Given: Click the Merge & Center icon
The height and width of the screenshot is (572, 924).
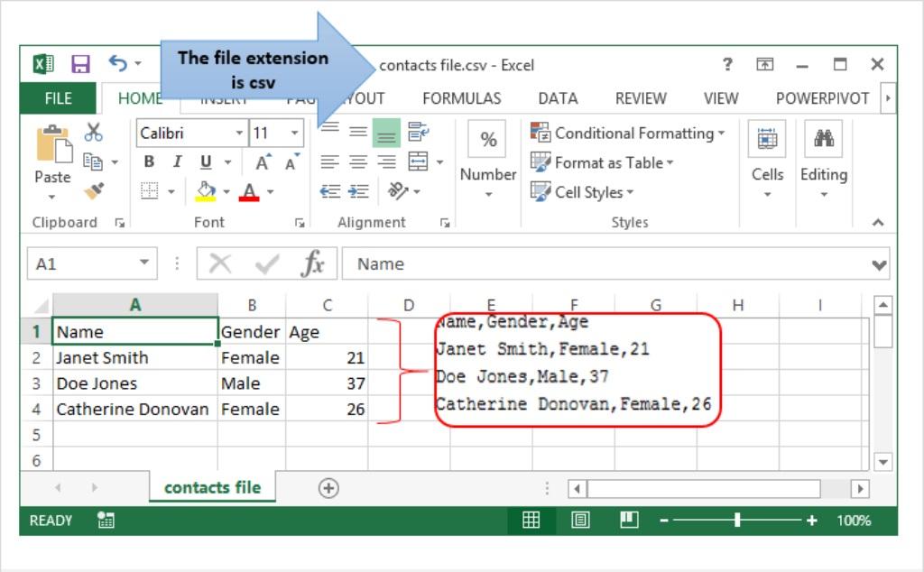Looking at the screenshot, I should click(x=418, y=161).
